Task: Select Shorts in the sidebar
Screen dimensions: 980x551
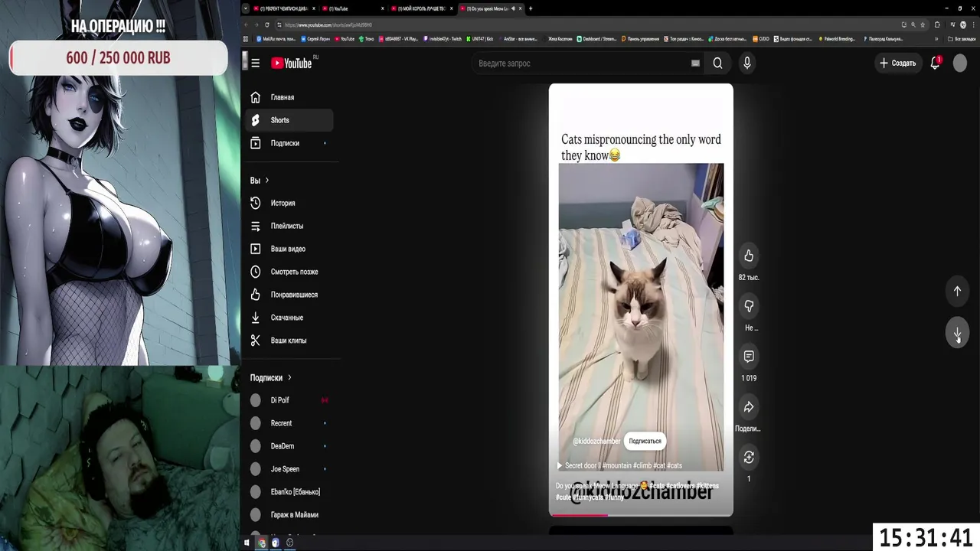Action: (x=289, y=120)
